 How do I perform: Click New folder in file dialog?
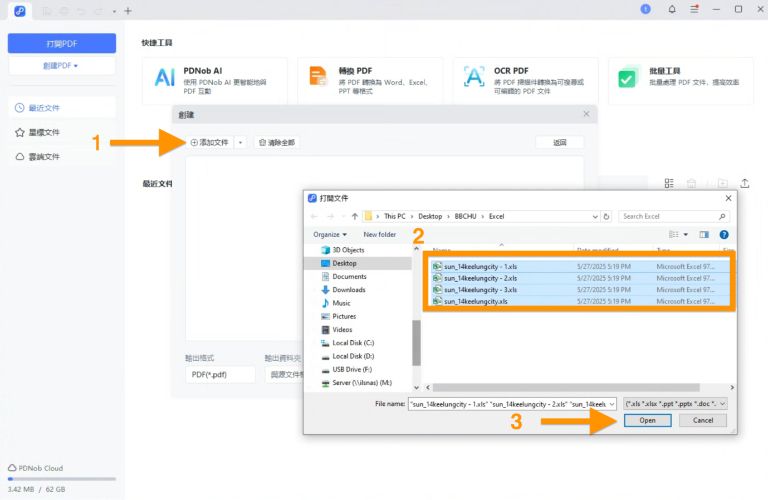tap(380, 235)
